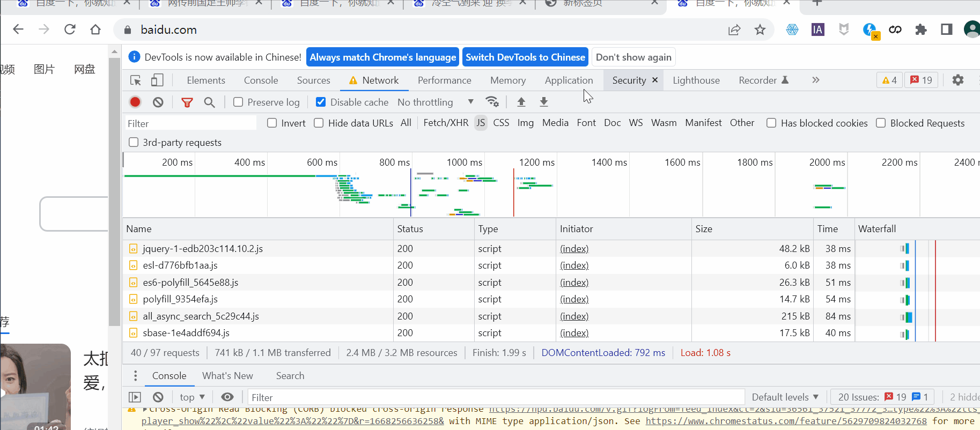The image size is (980, 430).
Task: Switch to the Memory tab
Action: point(508,80)
